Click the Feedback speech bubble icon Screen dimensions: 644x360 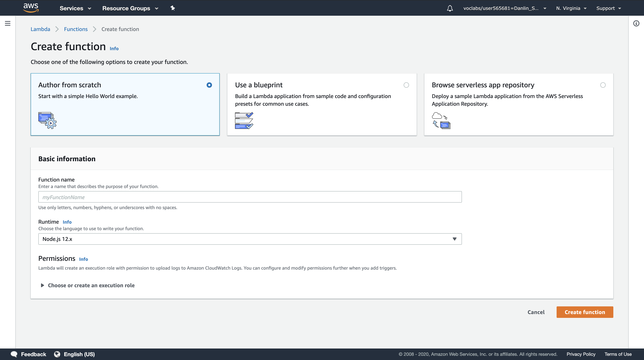[x=14, y=354]
